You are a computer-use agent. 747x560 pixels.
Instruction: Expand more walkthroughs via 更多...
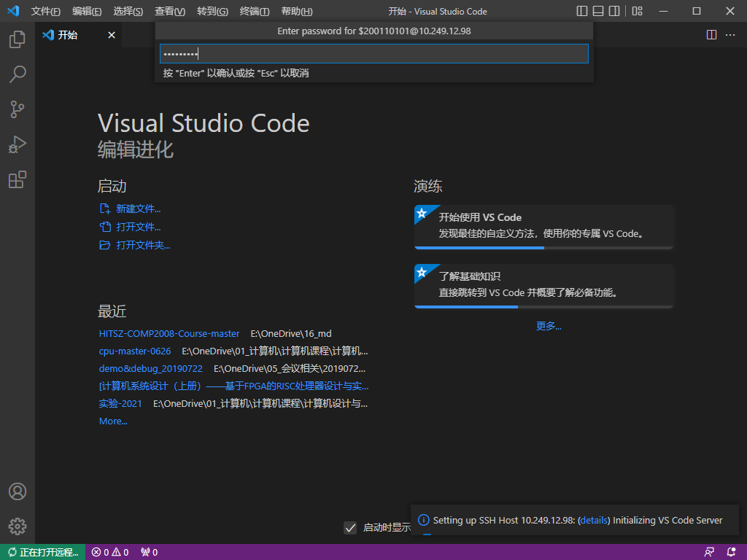549,326
